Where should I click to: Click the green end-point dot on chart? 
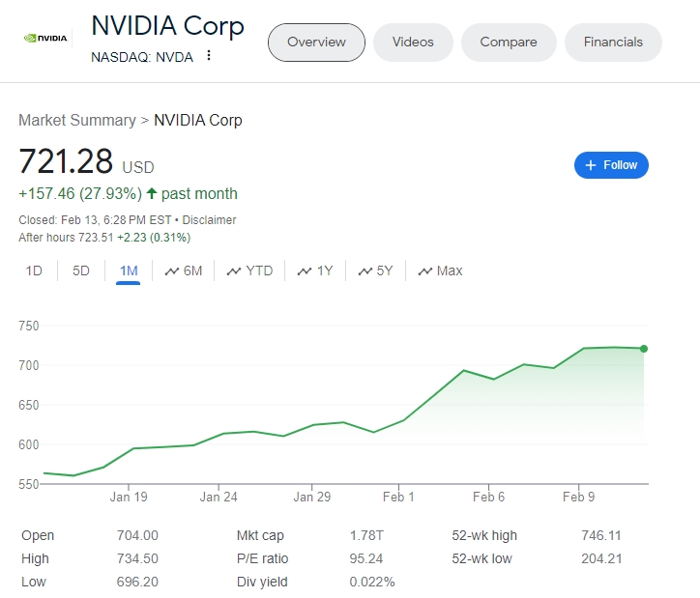pos(644,349)
